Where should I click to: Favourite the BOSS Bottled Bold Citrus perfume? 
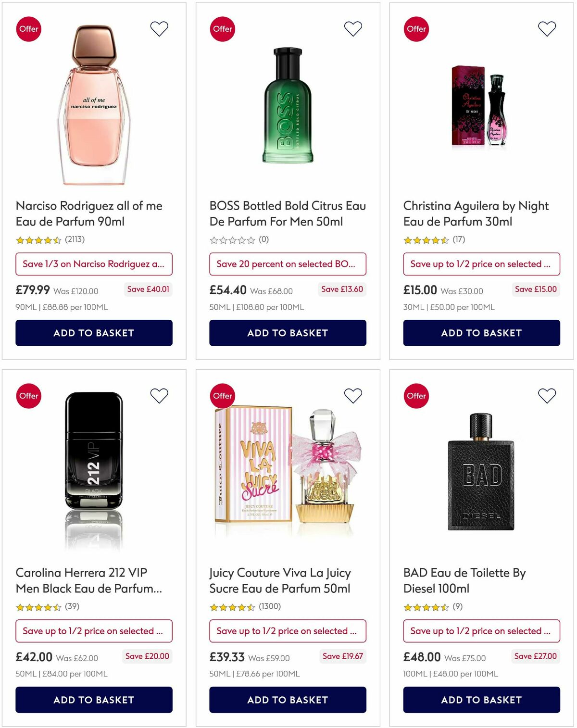(353, 29)
